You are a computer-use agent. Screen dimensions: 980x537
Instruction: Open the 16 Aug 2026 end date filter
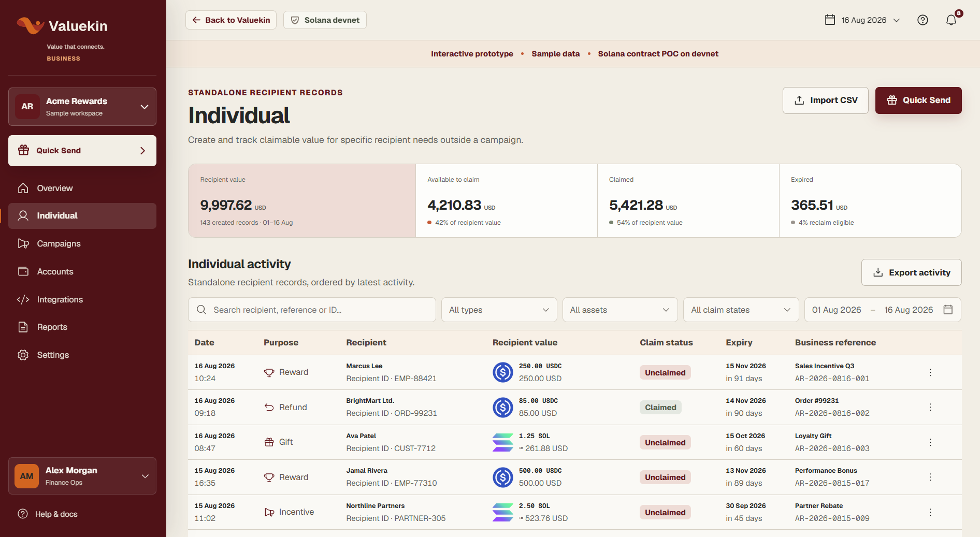(x=909, y=310)
